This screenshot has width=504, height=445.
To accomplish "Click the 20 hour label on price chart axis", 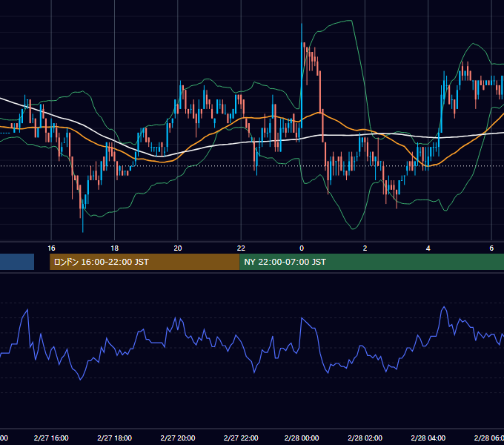I will 178,248.
